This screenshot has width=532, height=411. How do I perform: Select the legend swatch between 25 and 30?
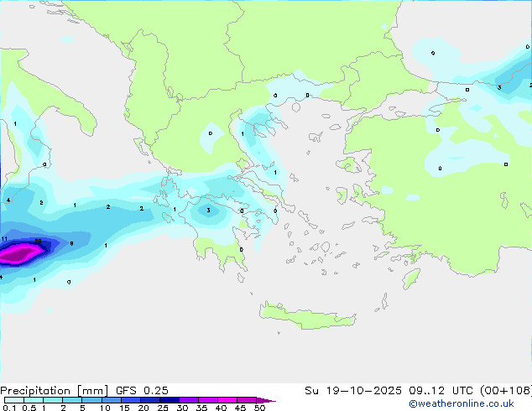[169, 400]
